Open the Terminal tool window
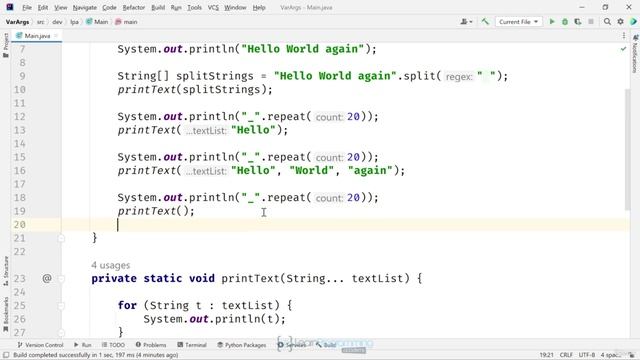Screen dimensions: 640x360 click(x=192, y=345)
